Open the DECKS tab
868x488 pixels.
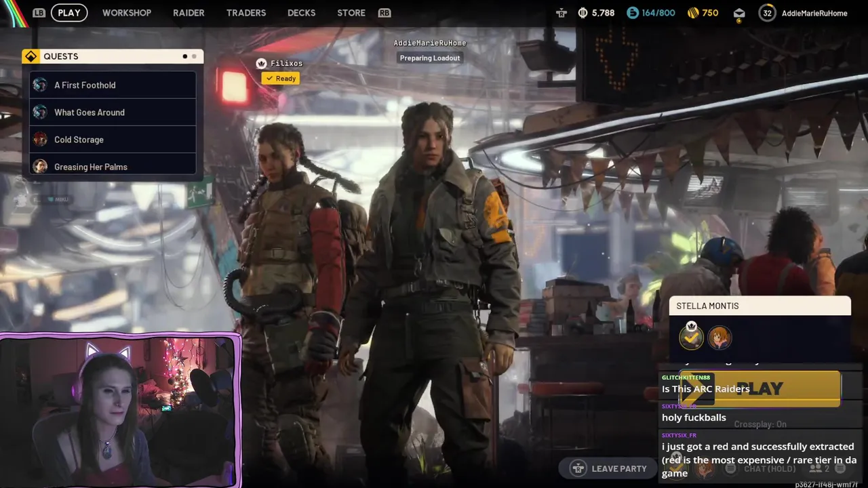pos(301,12)
